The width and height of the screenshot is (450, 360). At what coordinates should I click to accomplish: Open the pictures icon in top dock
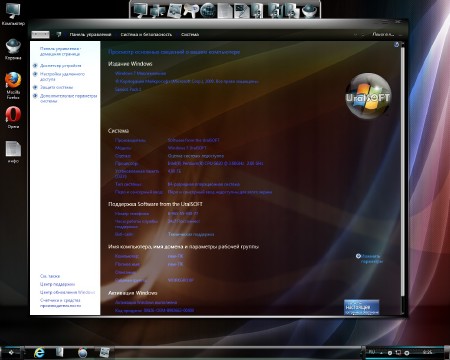[x=174, y=10]
